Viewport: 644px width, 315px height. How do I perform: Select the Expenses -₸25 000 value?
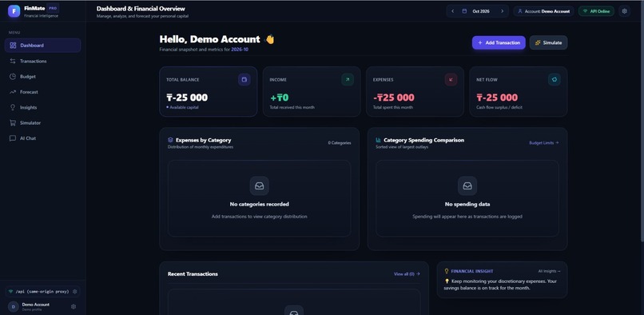pos(394,98)
